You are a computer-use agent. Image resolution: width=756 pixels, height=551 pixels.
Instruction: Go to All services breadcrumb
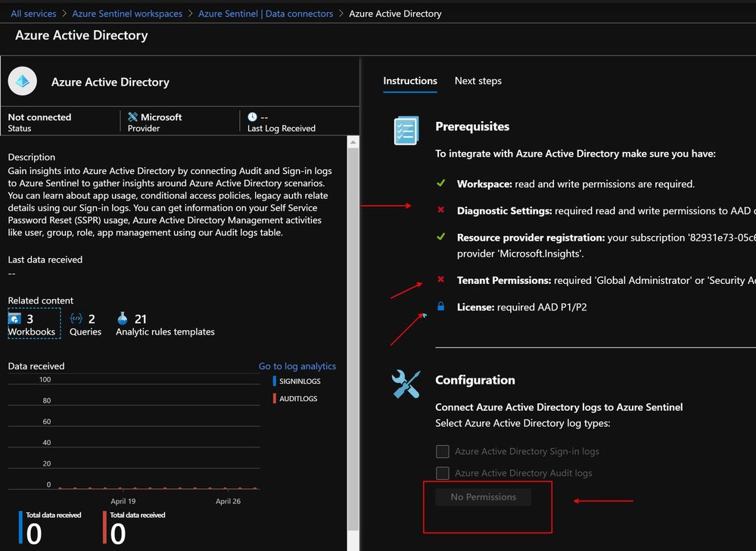pos(33,14)
